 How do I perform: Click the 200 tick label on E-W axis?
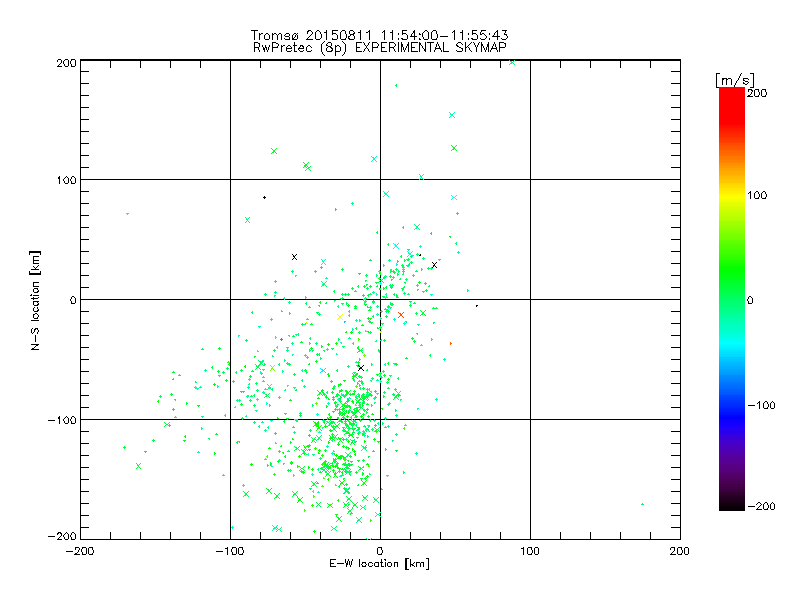click(x=680, y=551)
